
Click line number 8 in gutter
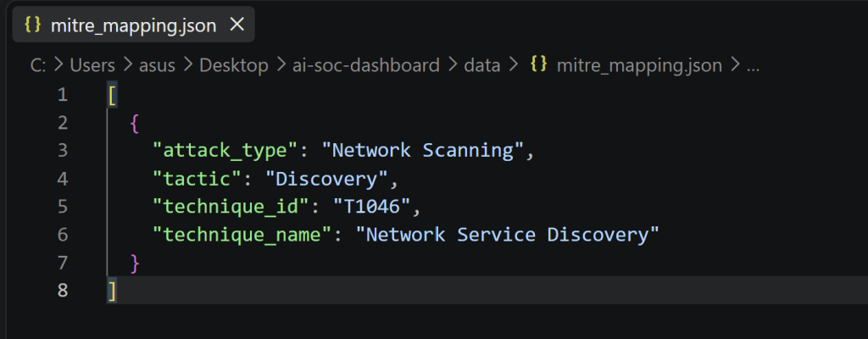(63, 290)
